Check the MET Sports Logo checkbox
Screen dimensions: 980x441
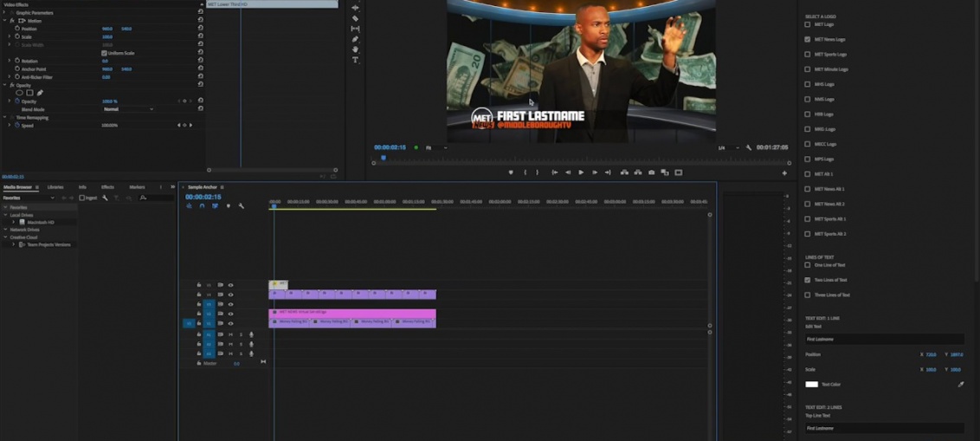(808, 55)
